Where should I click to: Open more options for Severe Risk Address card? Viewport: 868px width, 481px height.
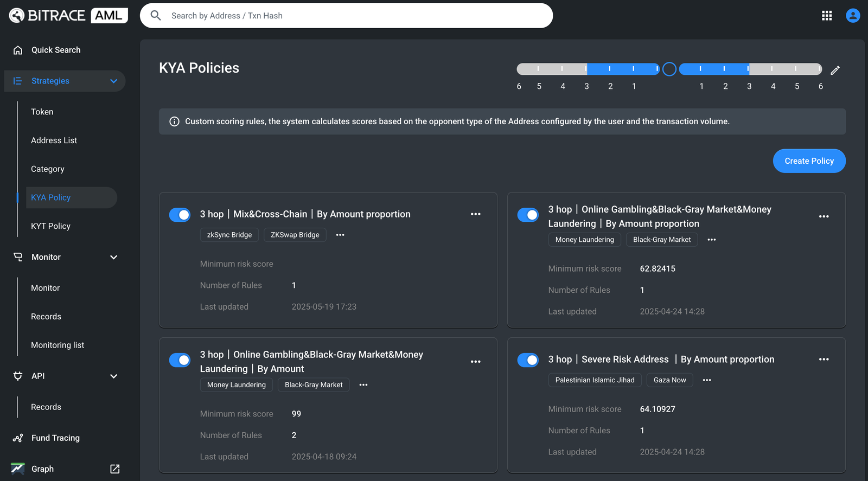[824, 360]
